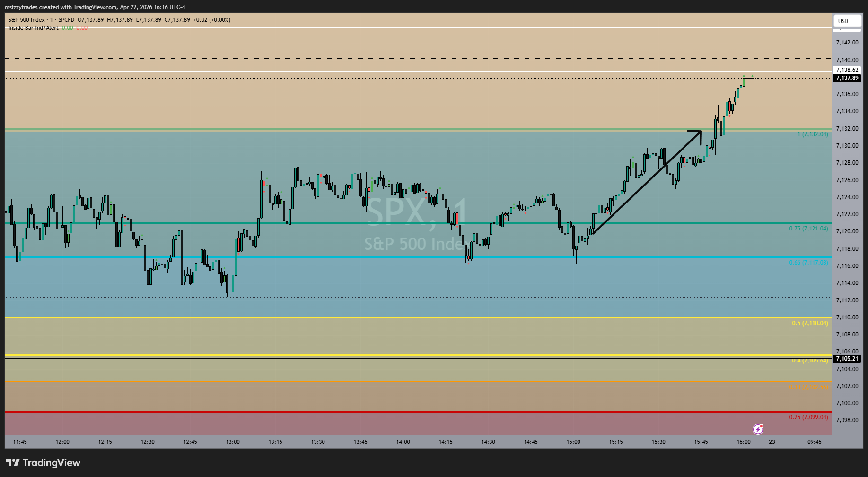
Task: Click the 7,140.00 price axis label
Action: [x=847, y=60]
